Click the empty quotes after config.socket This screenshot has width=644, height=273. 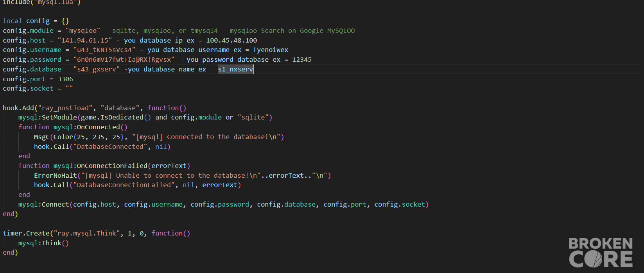[69, 88]
